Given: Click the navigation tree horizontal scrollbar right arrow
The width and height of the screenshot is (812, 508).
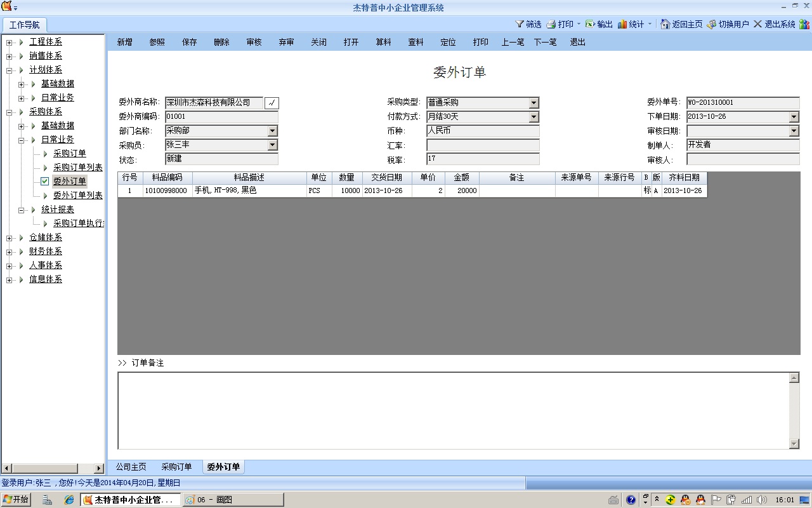Looking at the screenshot, I should 99,469.
